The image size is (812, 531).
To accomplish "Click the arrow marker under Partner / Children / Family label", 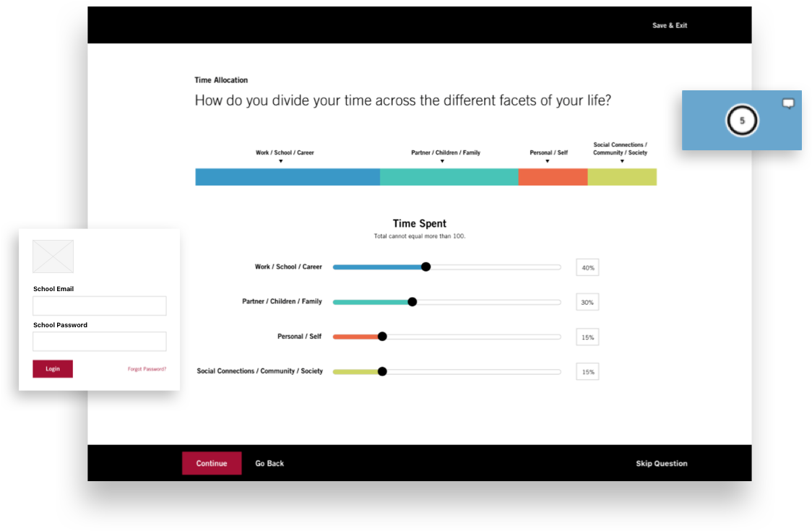I will 442,161.
